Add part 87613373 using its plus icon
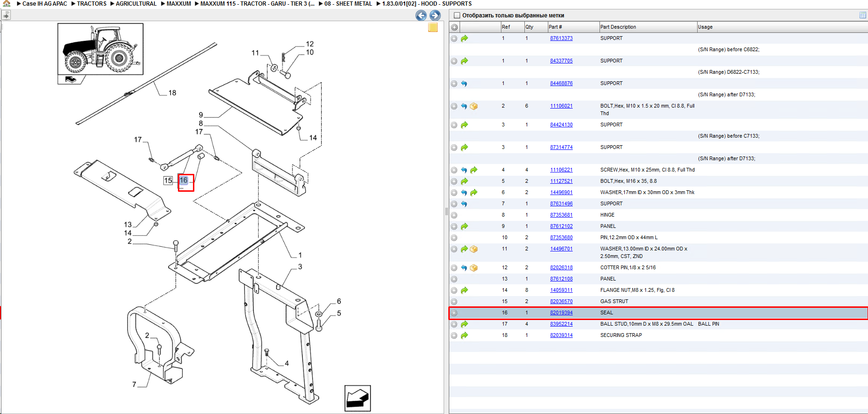This screenshot has height=414, width=868. tap(454, 39)
